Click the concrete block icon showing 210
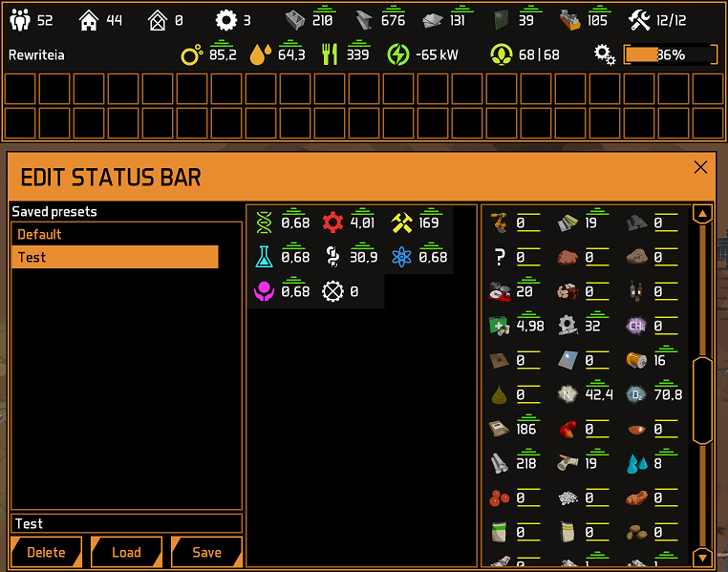This screenshot has width=728, height=572. [x=295, y=20]
